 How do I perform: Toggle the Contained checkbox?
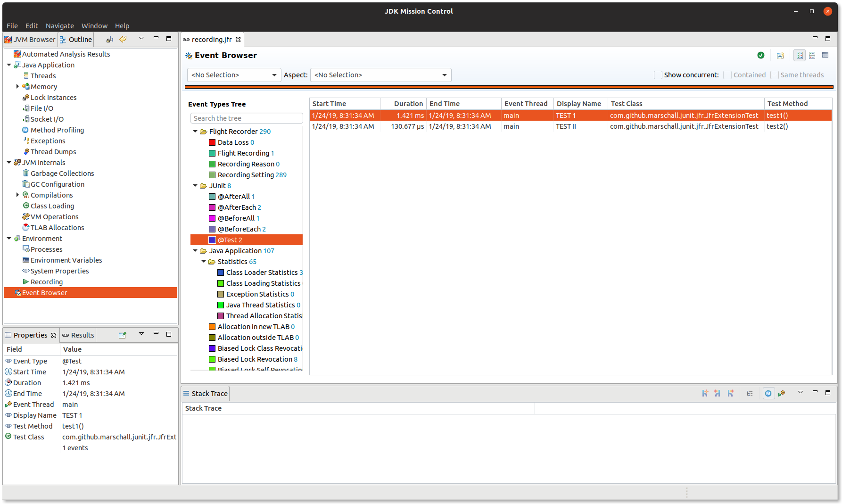coord(727,74)
